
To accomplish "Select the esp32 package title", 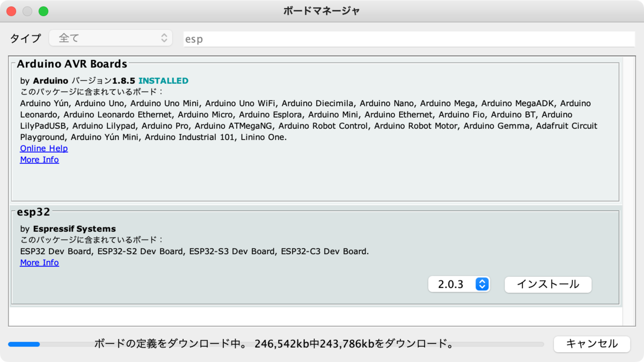I will point(33,212).
